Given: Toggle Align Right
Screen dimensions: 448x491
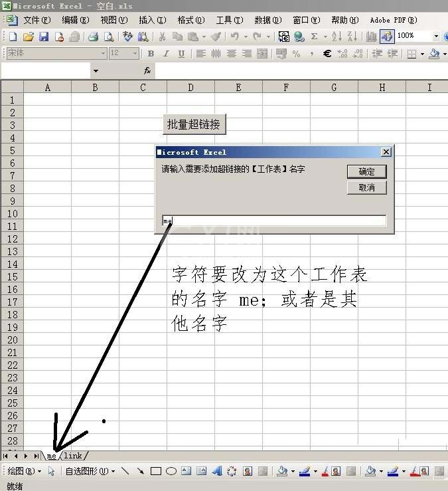Looking at the screenshot, I should (x=247, y=54).
